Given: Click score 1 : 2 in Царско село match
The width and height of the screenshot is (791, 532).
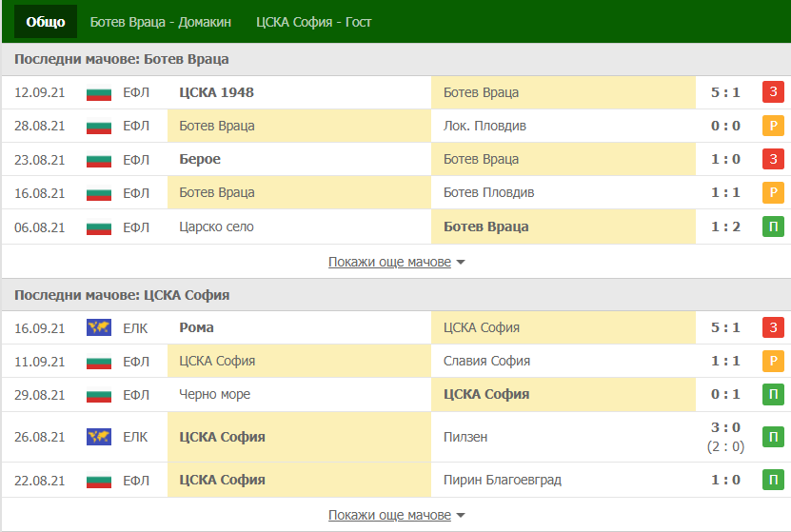Looking at the screenshot, I should [725, 227].
